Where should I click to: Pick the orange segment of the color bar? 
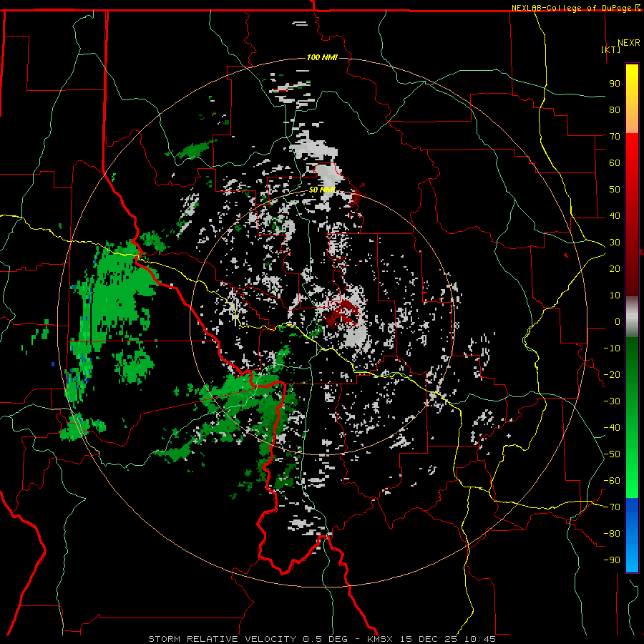coord(632,119)
